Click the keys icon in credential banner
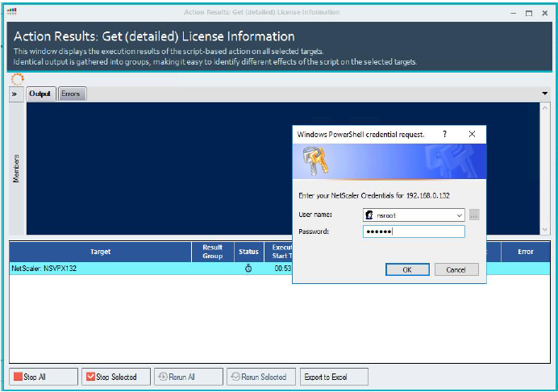This screenshot has width=558, height=392. [x=315, y=161]
